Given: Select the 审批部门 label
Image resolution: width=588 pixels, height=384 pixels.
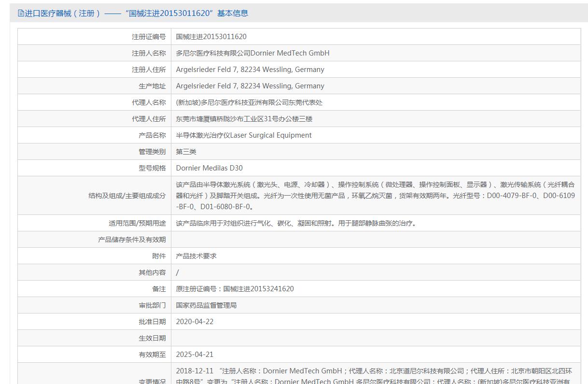Looking at the screenshot, I should tap(152, 305).
